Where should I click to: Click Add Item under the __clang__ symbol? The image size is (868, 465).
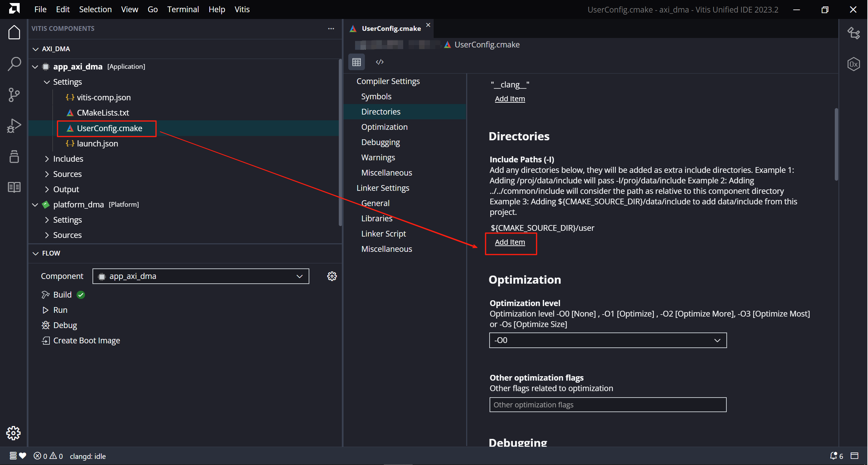click(x=510, y=99)
